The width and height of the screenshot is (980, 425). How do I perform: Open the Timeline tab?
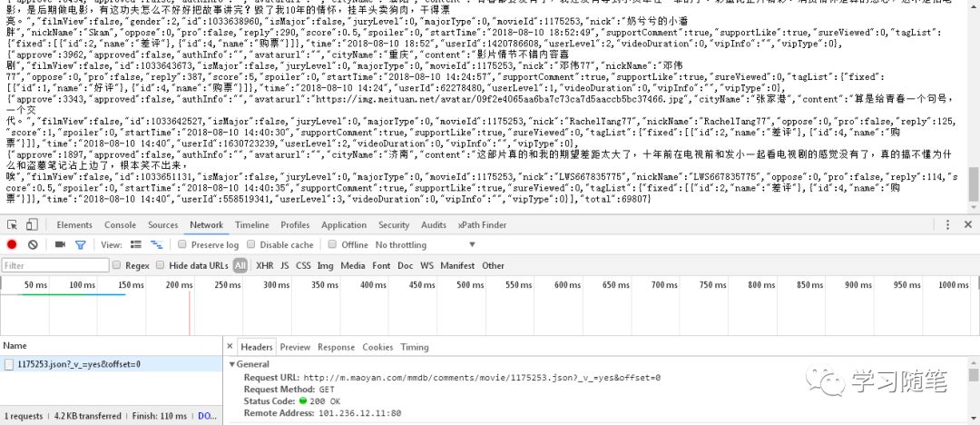pyautogui.click(x=252, y=224)
